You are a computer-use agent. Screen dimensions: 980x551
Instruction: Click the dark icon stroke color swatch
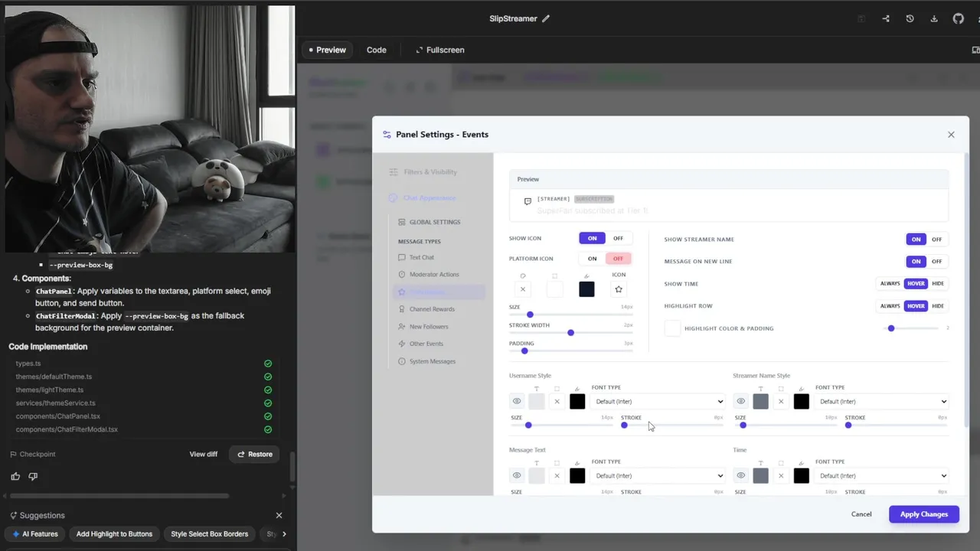tap(586, 289)
